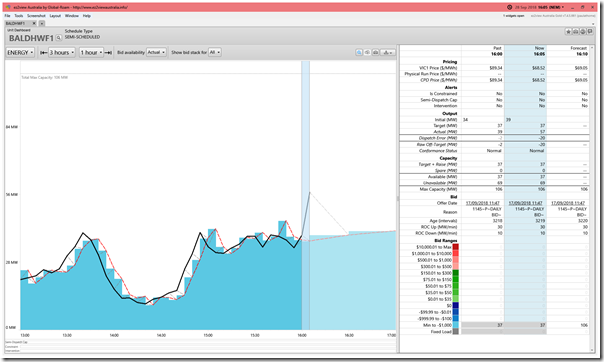Click the time clock icon in title bar

click(x=510, y=7)
